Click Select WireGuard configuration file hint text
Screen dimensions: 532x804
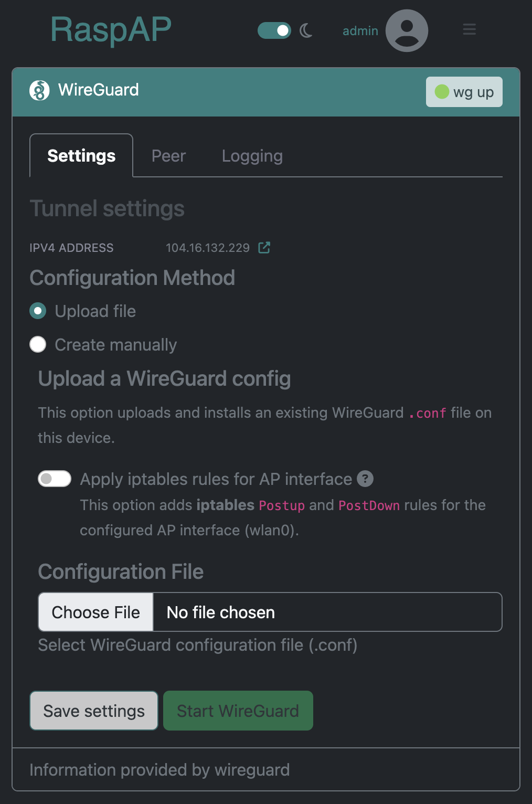click(198, 645)
